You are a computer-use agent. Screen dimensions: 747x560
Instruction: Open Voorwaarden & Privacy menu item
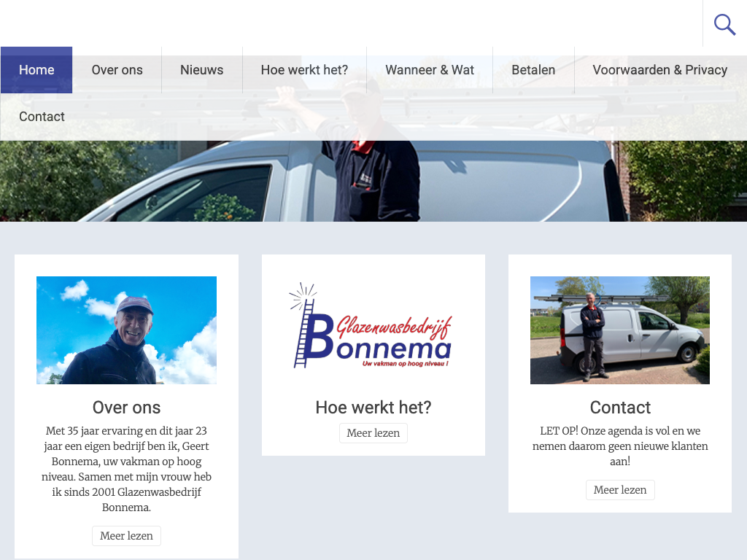coord(659,70)
